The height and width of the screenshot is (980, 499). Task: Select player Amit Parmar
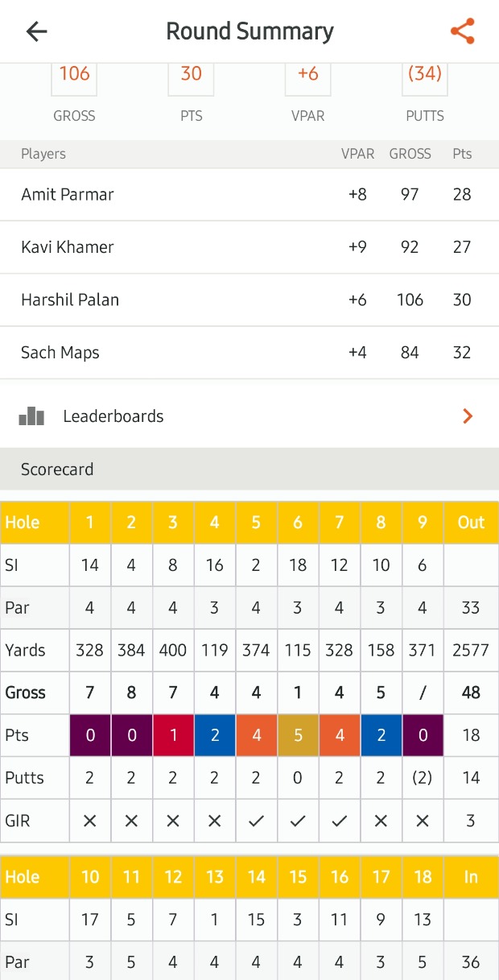click(x=68, y=194)
